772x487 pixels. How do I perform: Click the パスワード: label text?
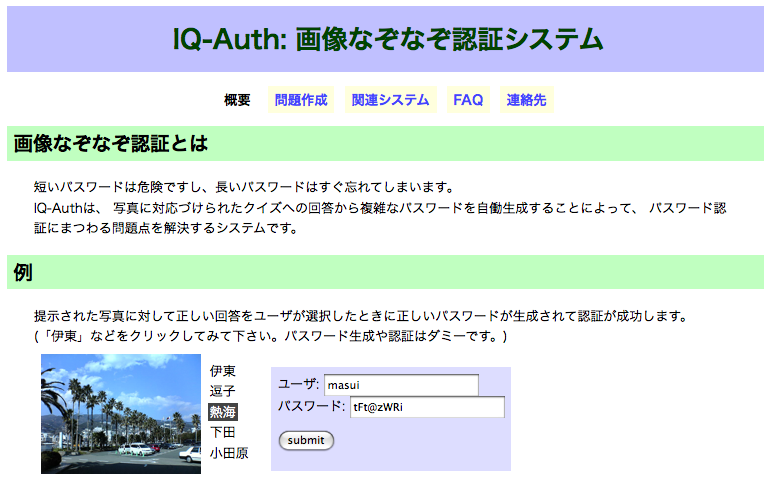(x=311, y=407)
